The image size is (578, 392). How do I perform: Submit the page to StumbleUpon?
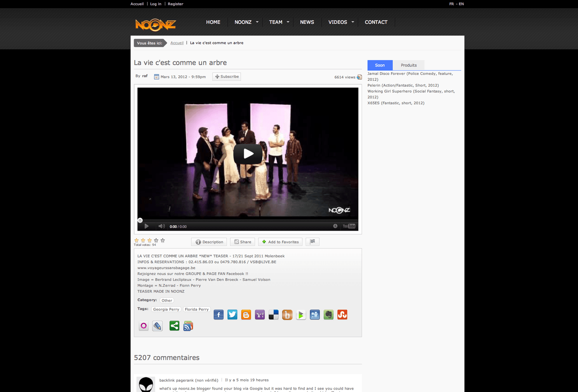pos(342,315)
